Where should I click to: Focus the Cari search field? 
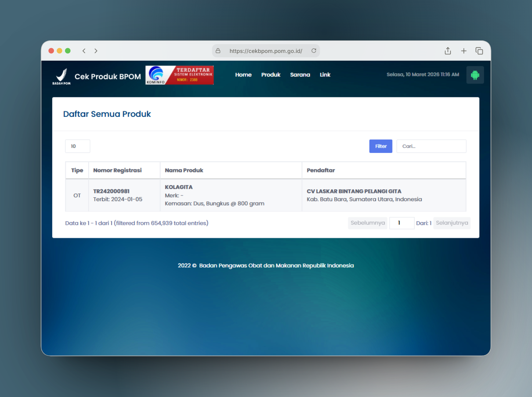(431, 146)
